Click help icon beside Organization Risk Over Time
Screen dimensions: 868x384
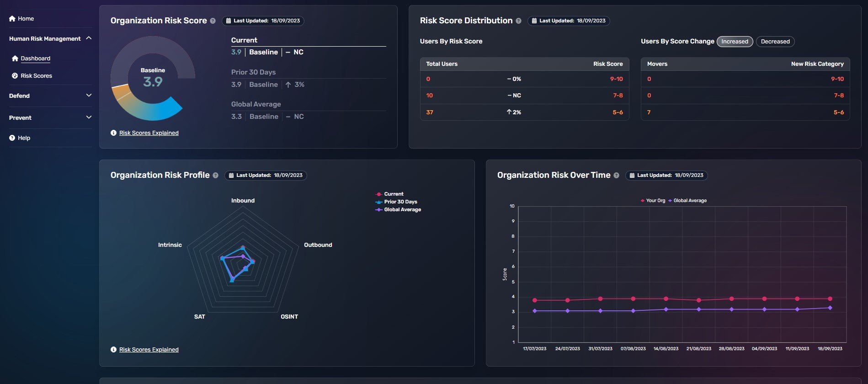click(616, 176)
